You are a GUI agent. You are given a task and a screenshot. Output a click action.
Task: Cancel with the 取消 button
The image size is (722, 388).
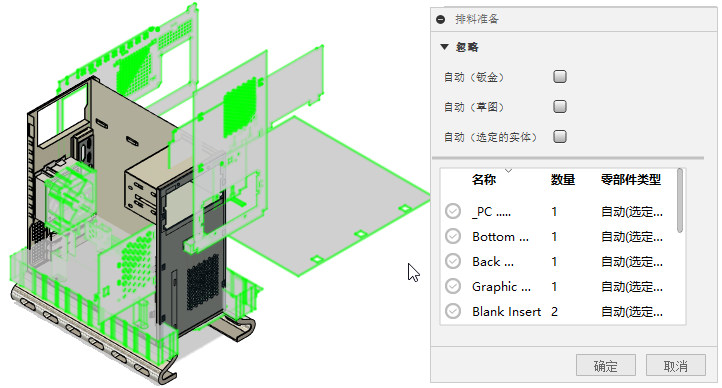tap(675, 365)
